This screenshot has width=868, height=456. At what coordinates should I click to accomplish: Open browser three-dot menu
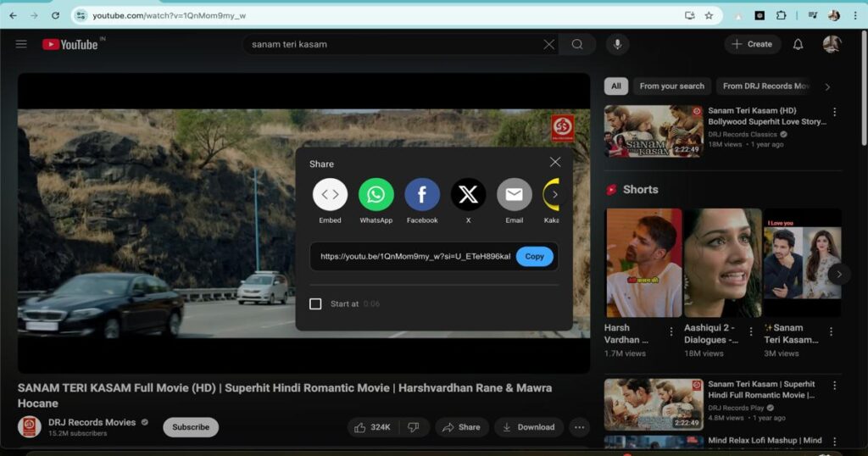(855, 15)
